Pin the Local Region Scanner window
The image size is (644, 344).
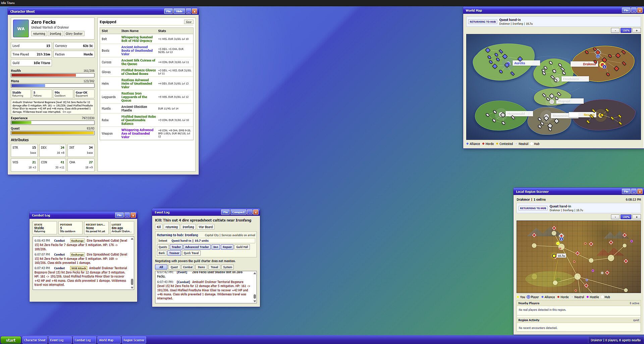click(x=626, y=192)
